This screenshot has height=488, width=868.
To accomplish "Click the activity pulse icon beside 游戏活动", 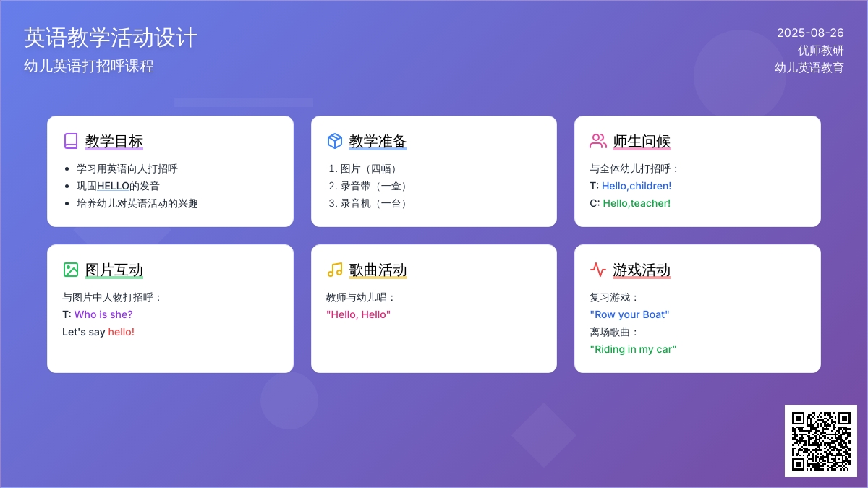I will (598, 270).
